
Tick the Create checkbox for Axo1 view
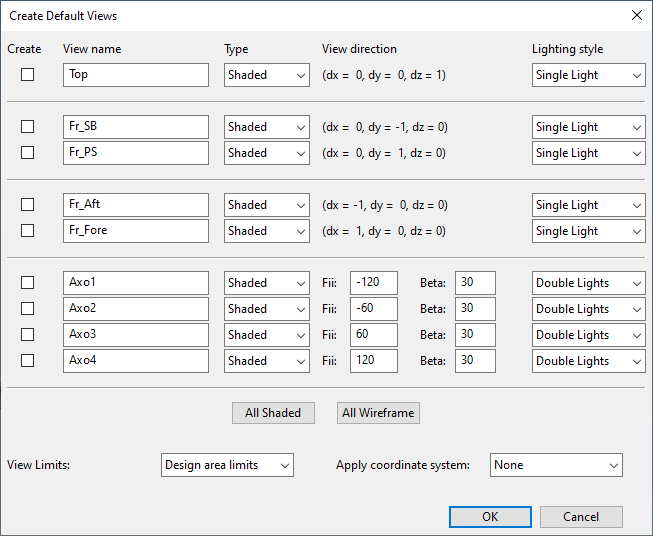28,283
